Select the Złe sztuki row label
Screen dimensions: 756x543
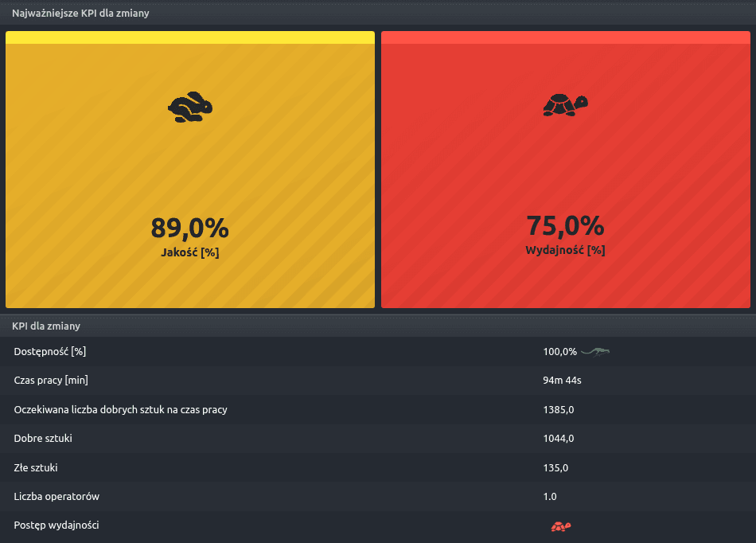point(36,468)
